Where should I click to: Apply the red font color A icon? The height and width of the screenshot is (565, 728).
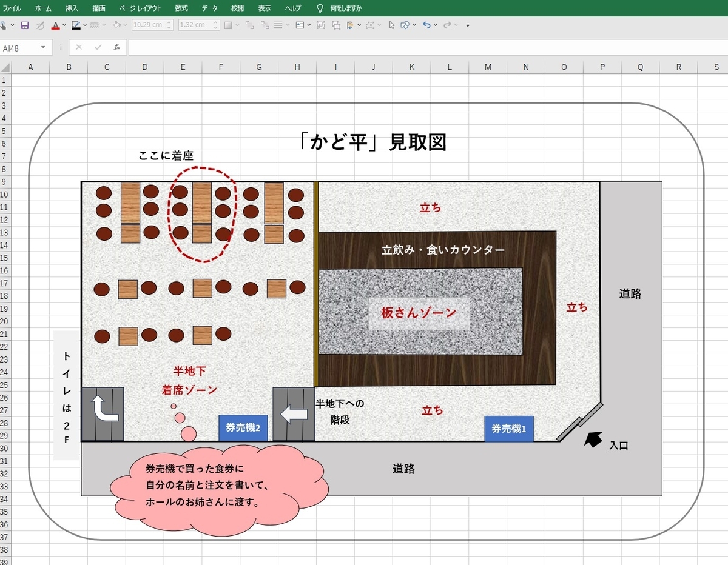pos(55,25)
